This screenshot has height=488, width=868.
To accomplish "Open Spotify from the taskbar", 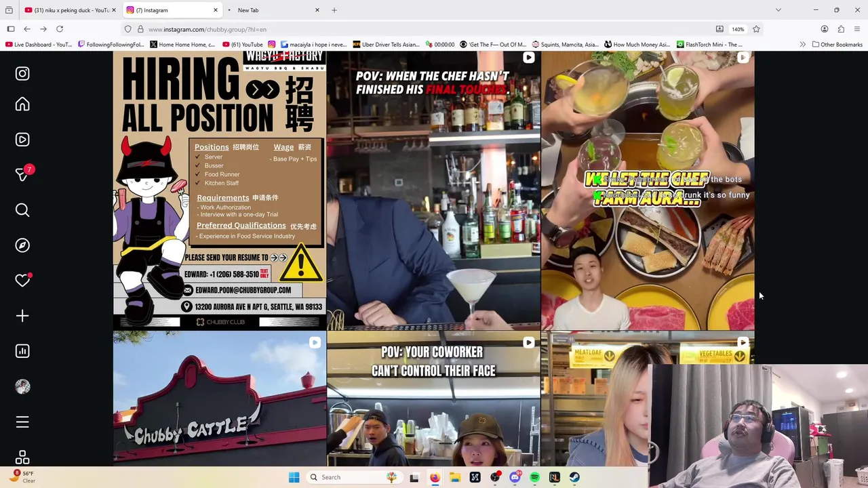I will coord(534,477).
